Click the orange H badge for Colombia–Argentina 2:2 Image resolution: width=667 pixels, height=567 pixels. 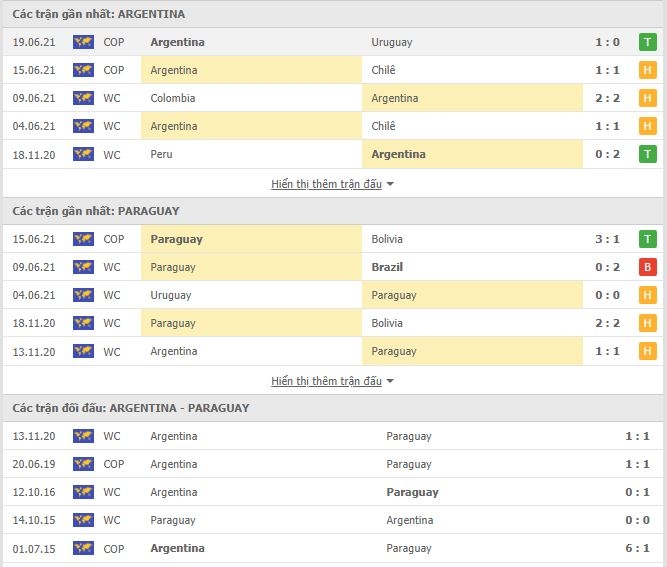(647, 98)
